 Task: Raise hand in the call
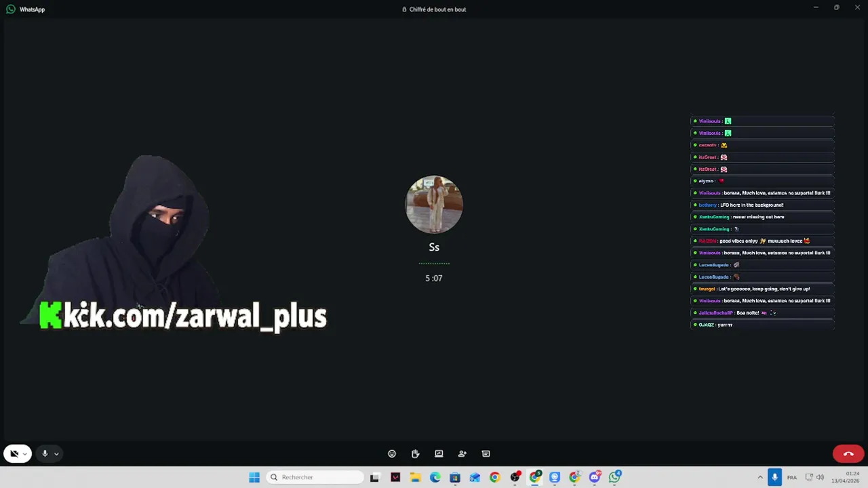click(416, 453)
